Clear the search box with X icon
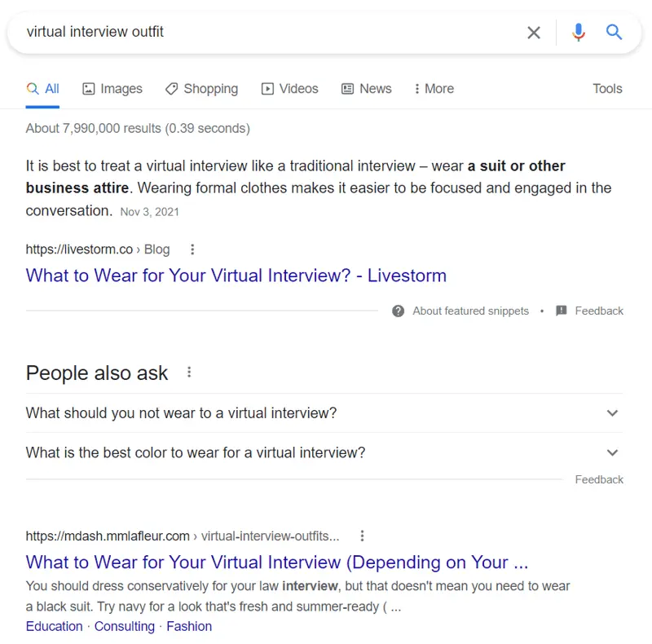This screenshot has height=644, width=652. (x=534, y=33)
